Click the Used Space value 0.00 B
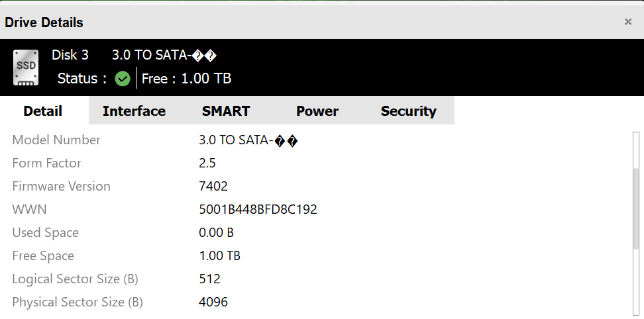This screenshot has height=319, width=644. 216,233
